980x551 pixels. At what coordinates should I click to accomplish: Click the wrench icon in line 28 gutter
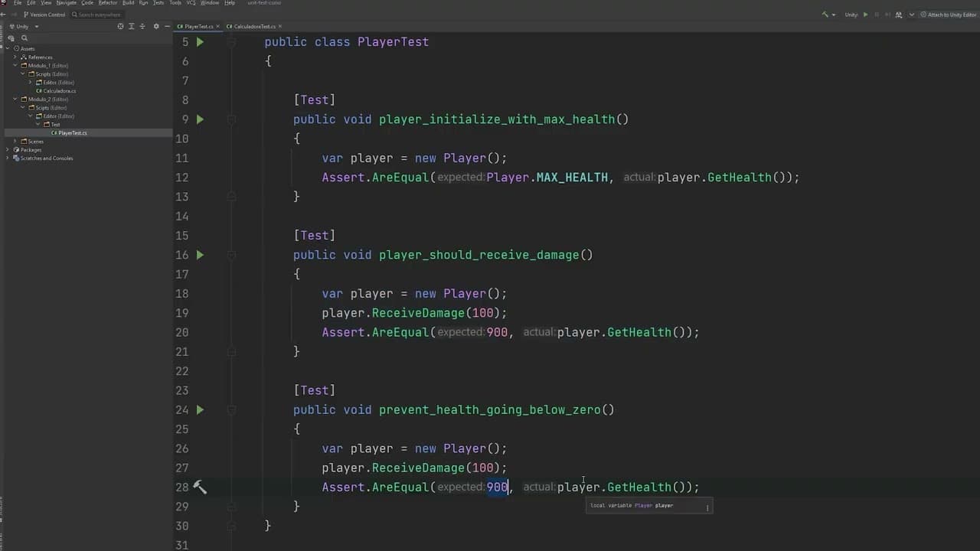pyautogui.click(x=200, y=487)
